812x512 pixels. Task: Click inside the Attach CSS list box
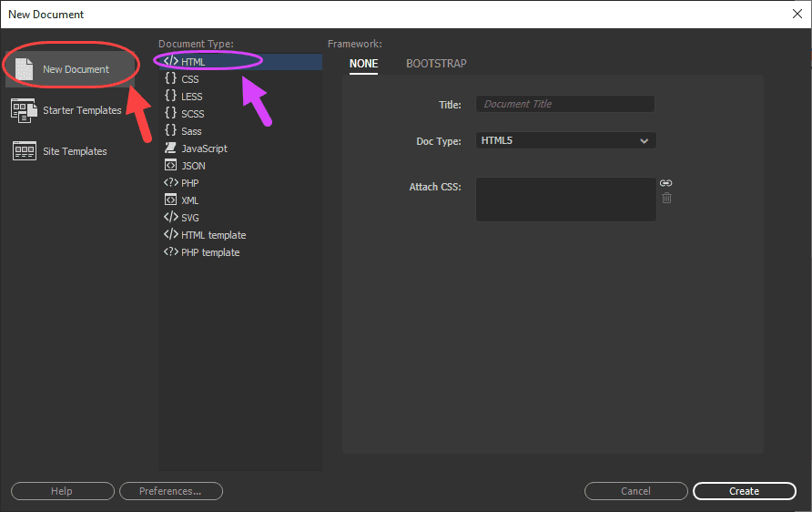tap(566, 200)
